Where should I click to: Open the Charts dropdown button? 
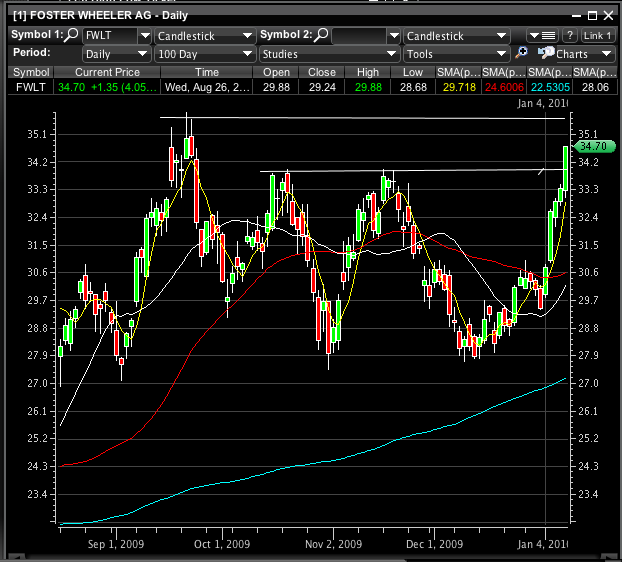578,54
